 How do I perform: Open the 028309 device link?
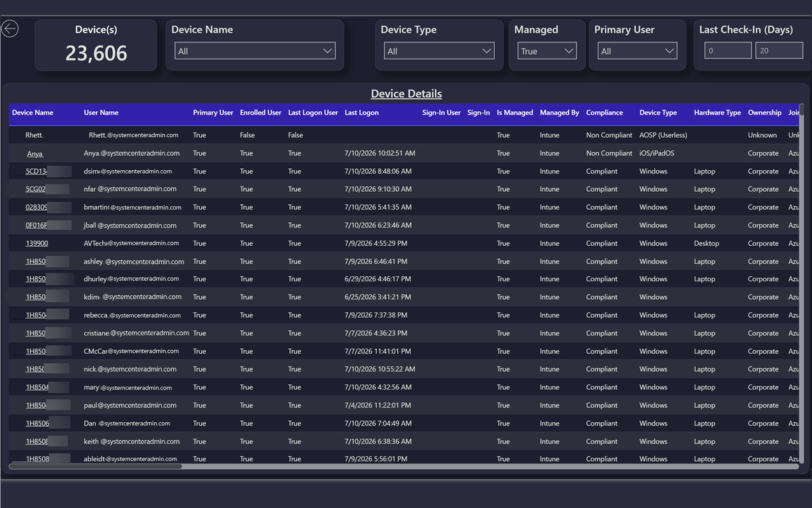(37, 207)
